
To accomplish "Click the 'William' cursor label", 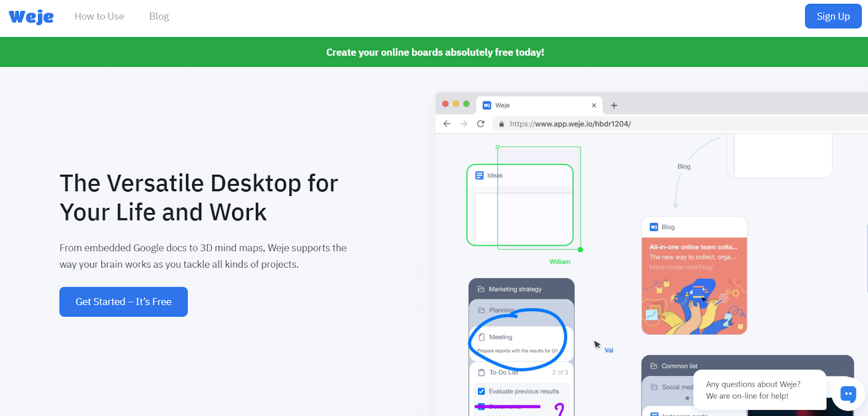I will click(x=560, y=262).
